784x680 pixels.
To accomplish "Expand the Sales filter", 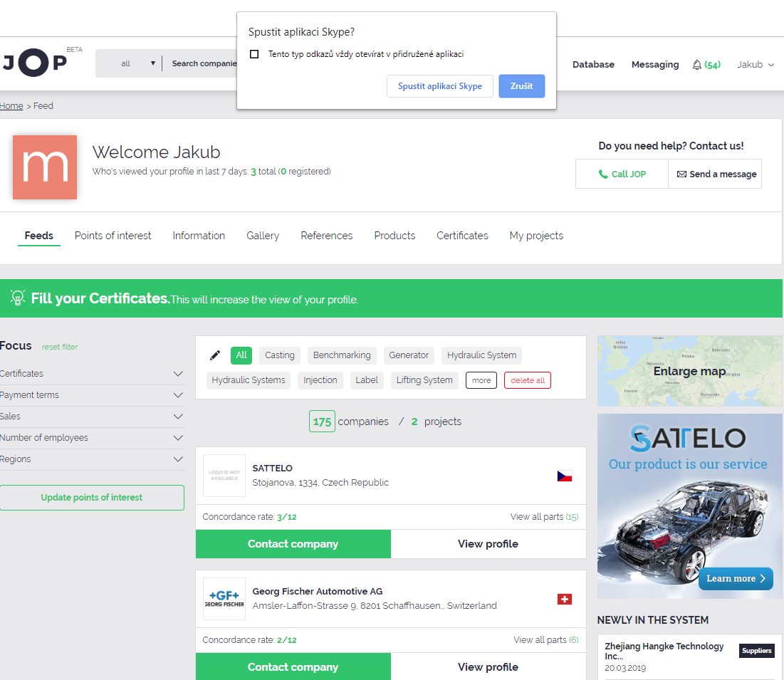I will (92, 417).
